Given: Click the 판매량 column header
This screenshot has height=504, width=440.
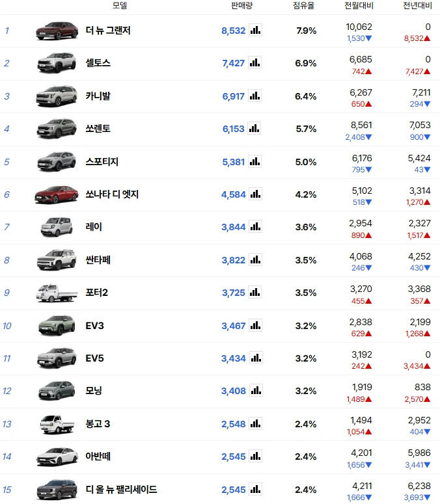Looking at the screenshot, I should point(242,5).
